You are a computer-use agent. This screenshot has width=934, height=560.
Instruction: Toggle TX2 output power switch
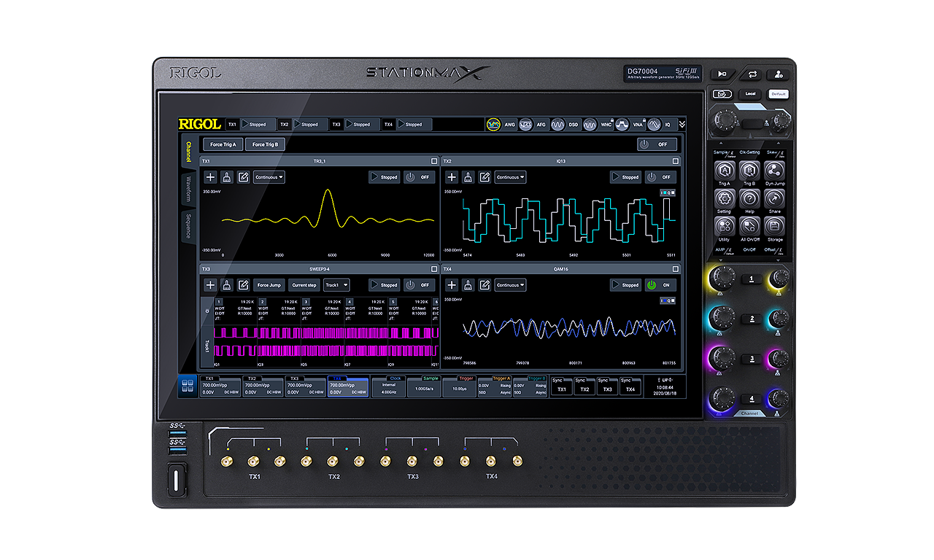coord(660,177)
